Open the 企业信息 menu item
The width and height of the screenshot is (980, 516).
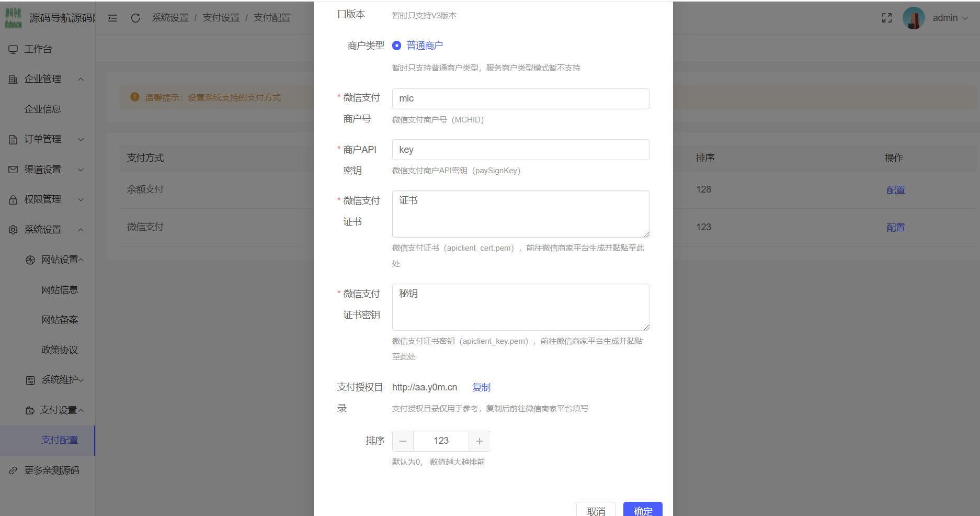click(43, 109)
